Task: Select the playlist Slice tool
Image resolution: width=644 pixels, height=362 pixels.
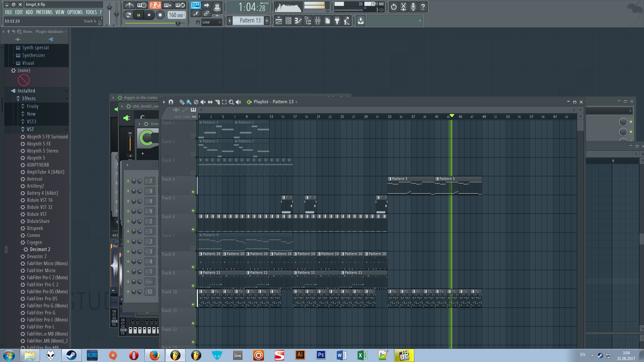Action: coord(217,102)
